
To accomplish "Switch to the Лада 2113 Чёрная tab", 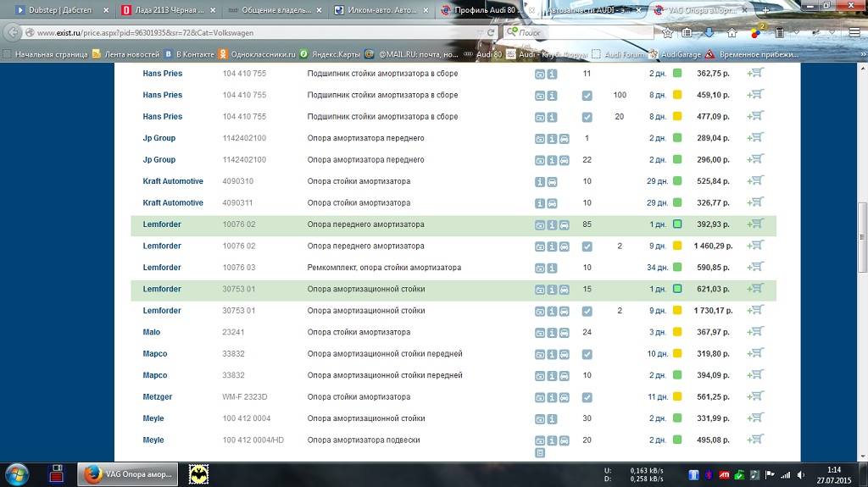I will click(169, 10).
